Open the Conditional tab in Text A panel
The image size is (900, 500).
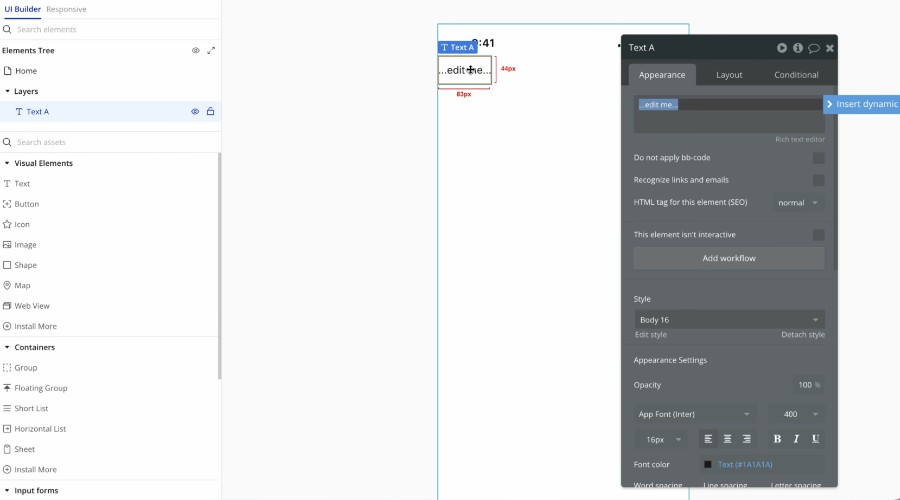[796, 75]
